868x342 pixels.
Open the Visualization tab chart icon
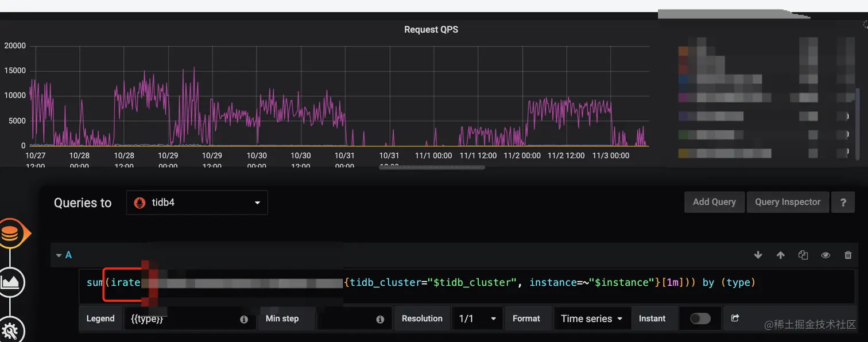pos(10,282)
